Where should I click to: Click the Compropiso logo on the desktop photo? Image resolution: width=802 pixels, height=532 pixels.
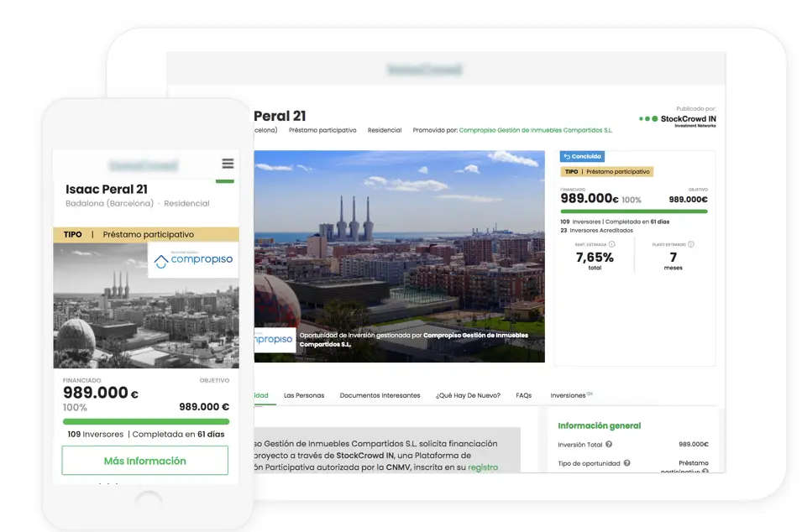pyautogui.click(x=274, y=340)
